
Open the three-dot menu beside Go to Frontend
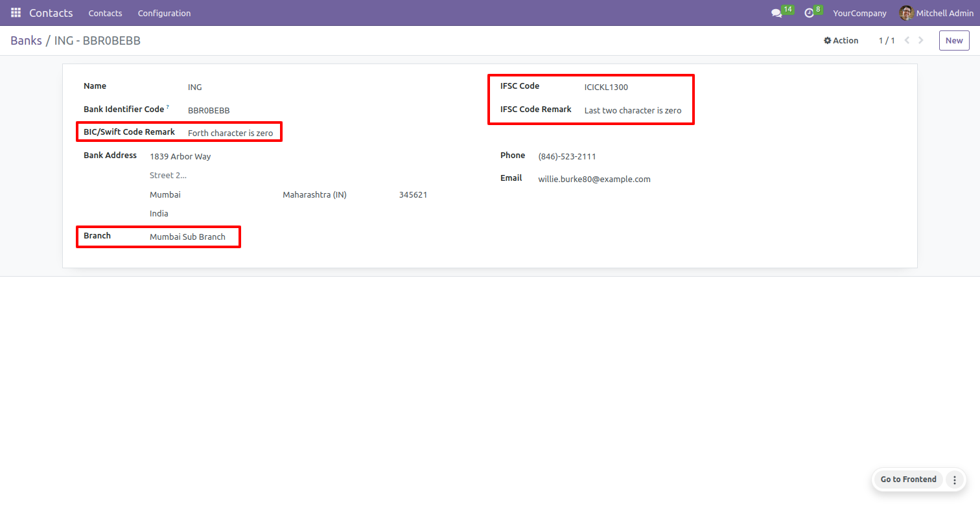[954, 480]
